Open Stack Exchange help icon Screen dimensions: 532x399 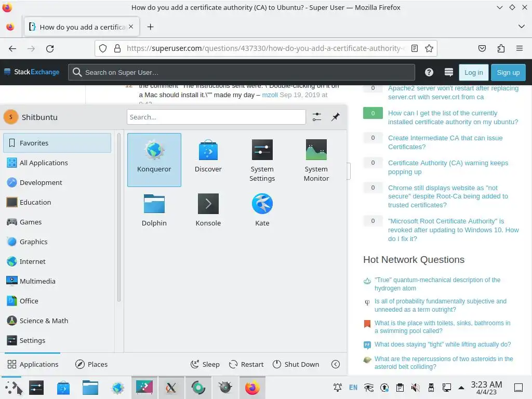tap(429, 72)
